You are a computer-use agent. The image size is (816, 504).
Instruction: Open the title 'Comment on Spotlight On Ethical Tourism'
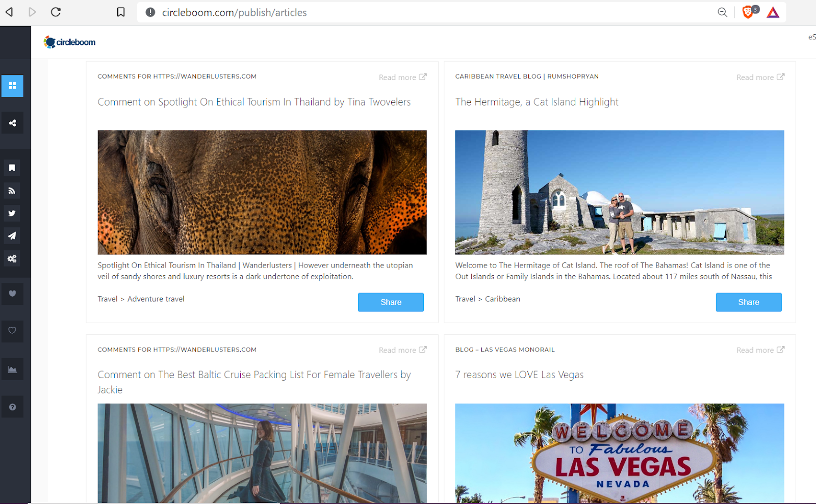(x=254, y=102)
